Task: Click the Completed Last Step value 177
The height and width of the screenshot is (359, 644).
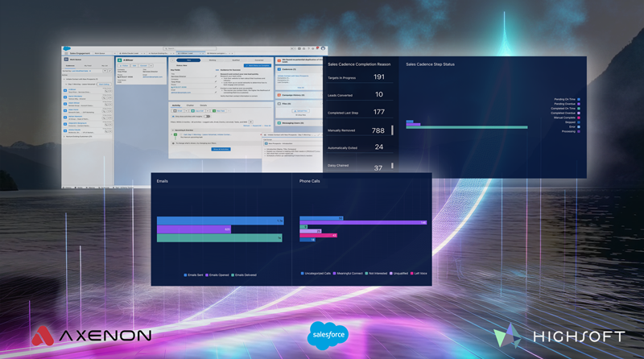Action: [x=379, y=112]
